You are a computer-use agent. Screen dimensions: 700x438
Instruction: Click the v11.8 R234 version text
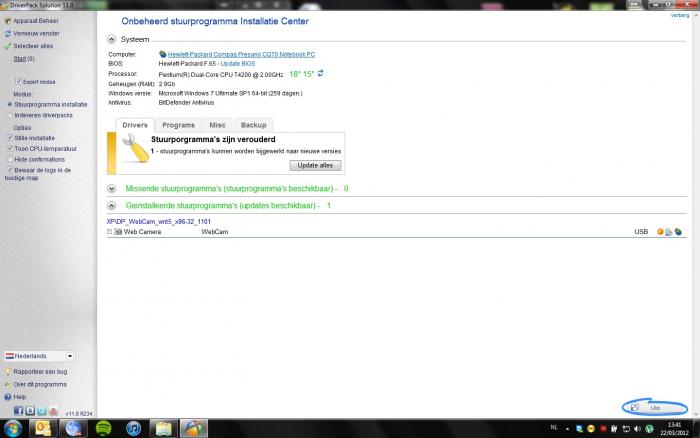[79, 414]
